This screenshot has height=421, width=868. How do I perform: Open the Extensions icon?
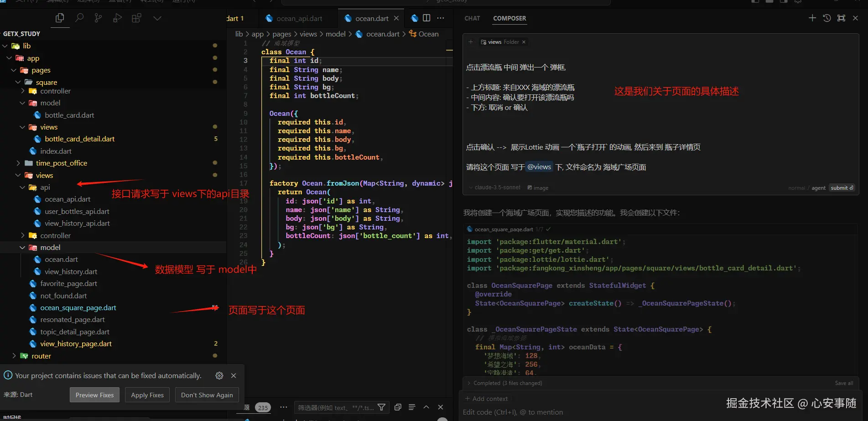(x=136, y=18)
